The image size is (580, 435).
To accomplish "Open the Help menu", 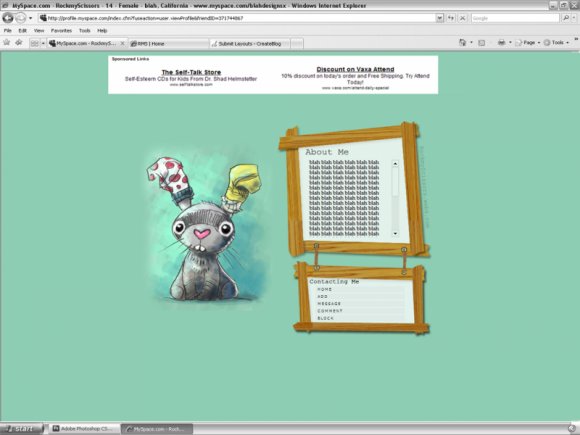I will coord(102,31).
